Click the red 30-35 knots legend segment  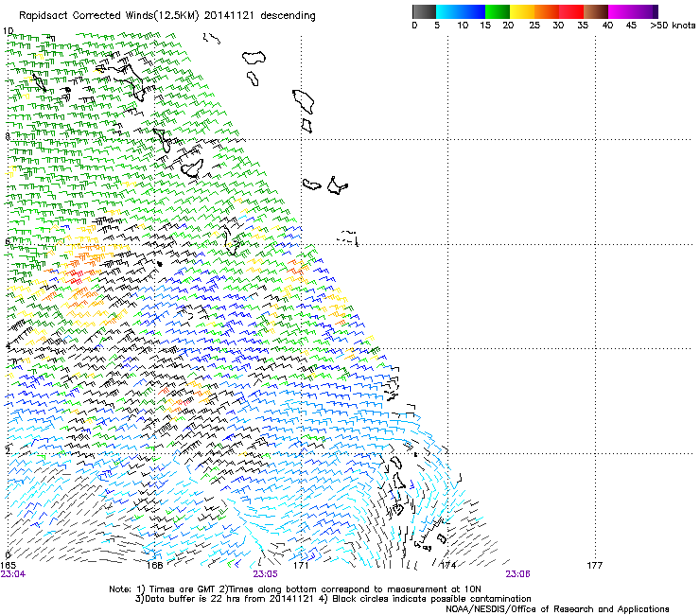(x=571, y=11)
